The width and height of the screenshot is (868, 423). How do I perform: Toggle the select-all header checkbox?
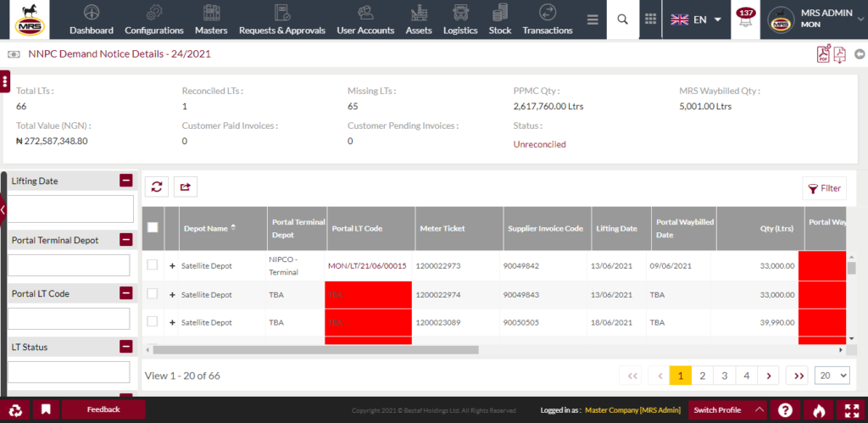click(x=153, y=227)
